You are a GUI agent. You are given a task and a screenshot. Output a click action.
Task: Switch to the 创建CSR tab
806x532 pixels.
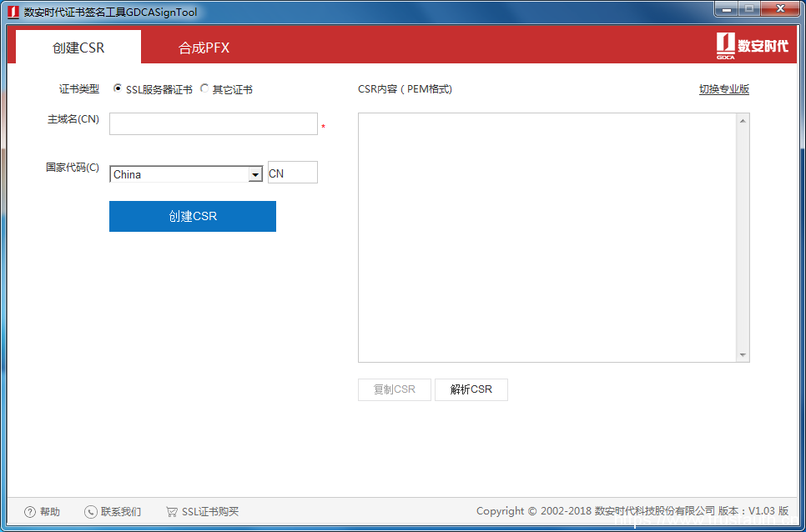pyautogui.click(x=78, y=48)
